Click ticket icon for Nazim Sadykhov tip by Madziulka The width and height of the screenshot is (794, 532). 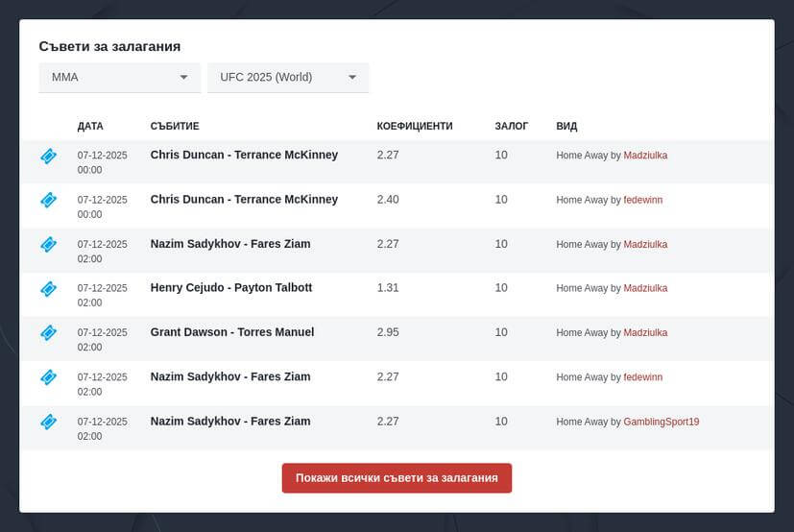click(48, 244)
